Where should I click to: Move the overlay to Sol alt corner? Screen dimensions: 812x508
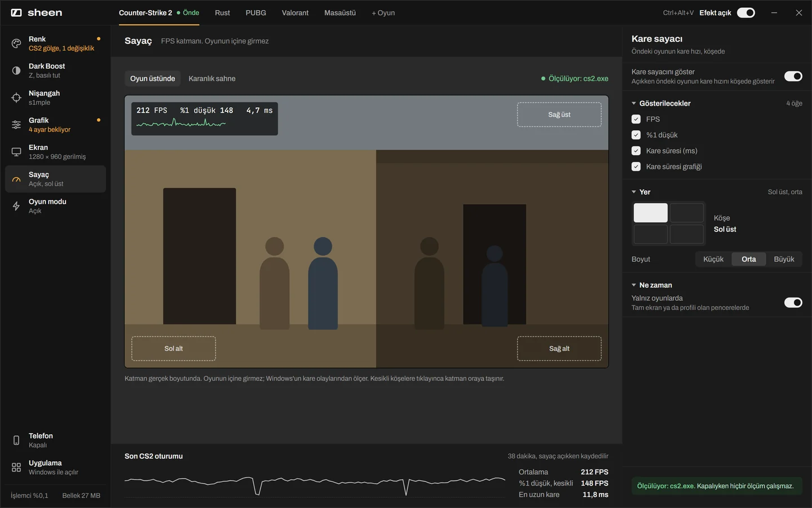(x=174, y=349)
